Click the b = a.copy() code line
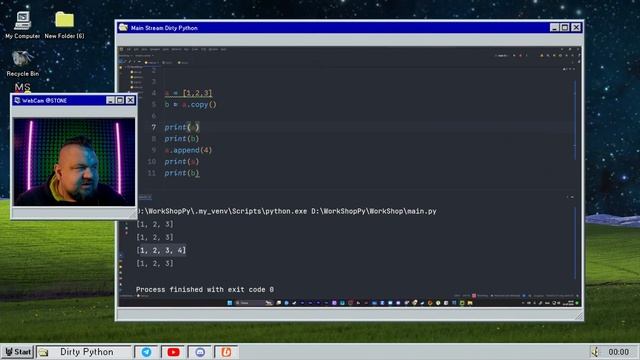Image resolution: width=640 pixels, height=360 pixels. pos(191,104)
